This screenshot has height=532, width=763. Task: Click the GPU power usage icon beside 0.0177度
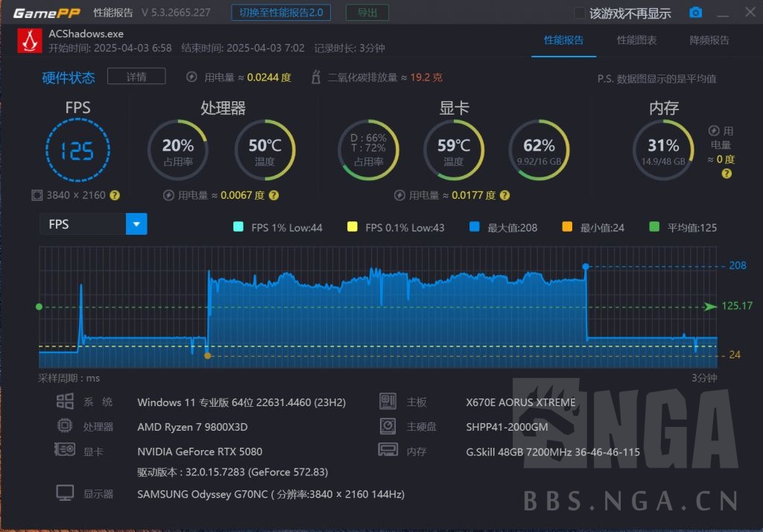[399, 195]
